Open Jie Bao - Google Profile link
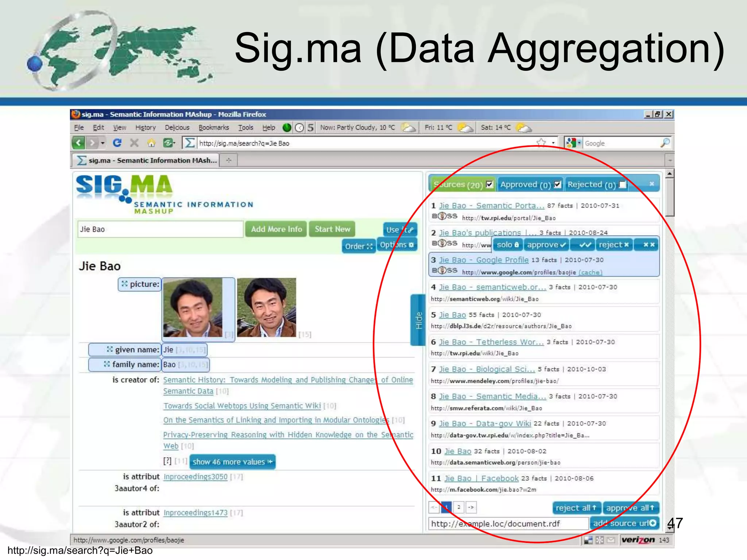Image resolution: width=747 pixels, height=560 pixels. coord(484,260)
